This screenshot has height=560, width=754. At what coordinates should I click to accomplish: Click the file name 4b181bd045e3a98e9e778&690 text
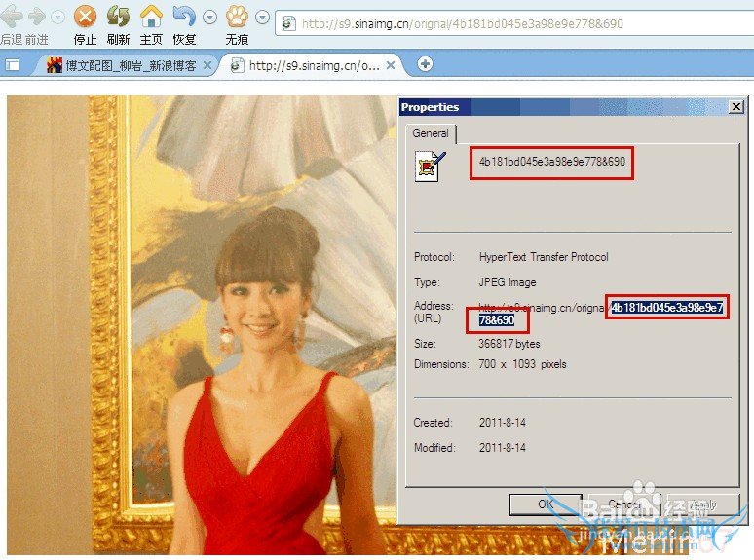(552, 162)
